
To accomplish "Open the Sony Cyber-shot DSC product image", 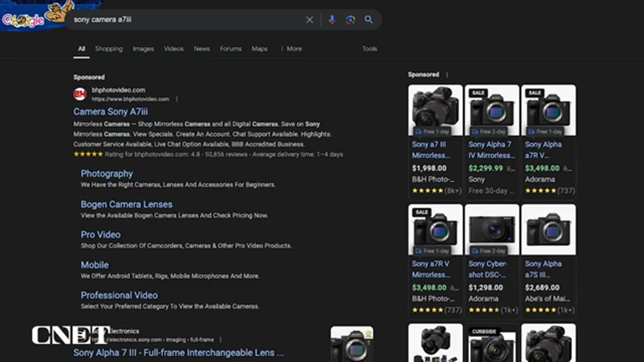I will click(x=492, y=230).
